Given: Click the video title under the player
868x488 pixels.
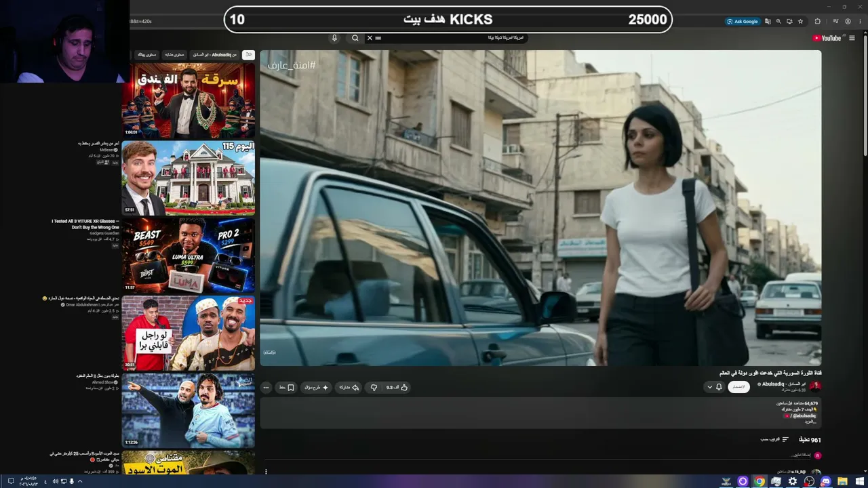Looking at the screenshot, I should tap(770, 373).
